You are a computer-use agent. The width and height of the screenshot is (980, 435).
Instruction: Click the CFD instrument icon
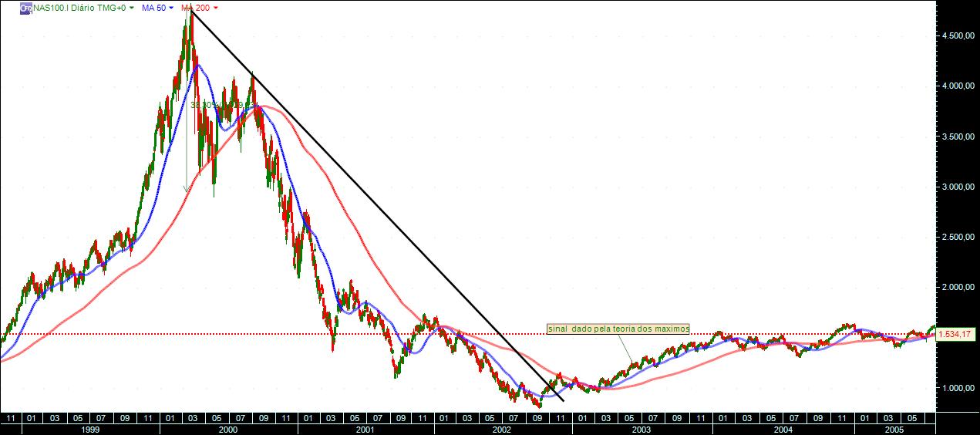(26, 7)
